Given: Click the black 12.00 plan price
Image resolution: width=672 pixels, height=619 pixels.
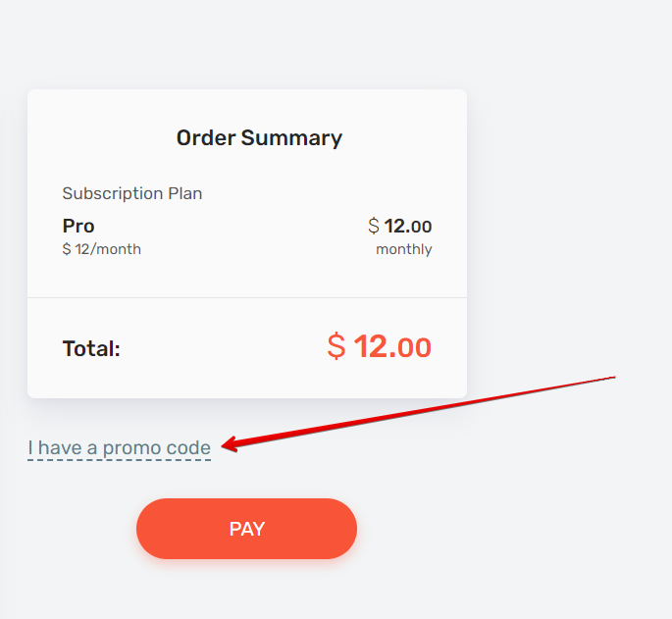Looking at the screenshot, I should coord(408,227).
